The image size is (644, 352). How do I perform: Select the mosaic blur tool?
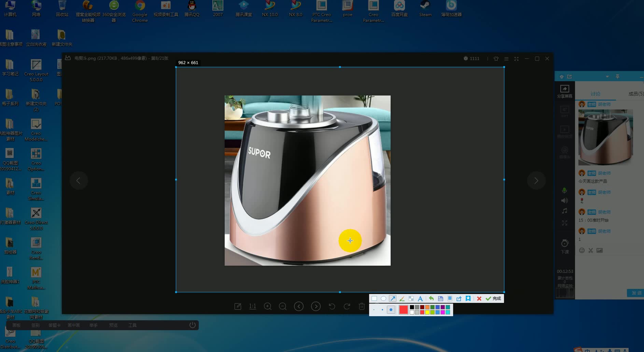[x=411, y=298]
